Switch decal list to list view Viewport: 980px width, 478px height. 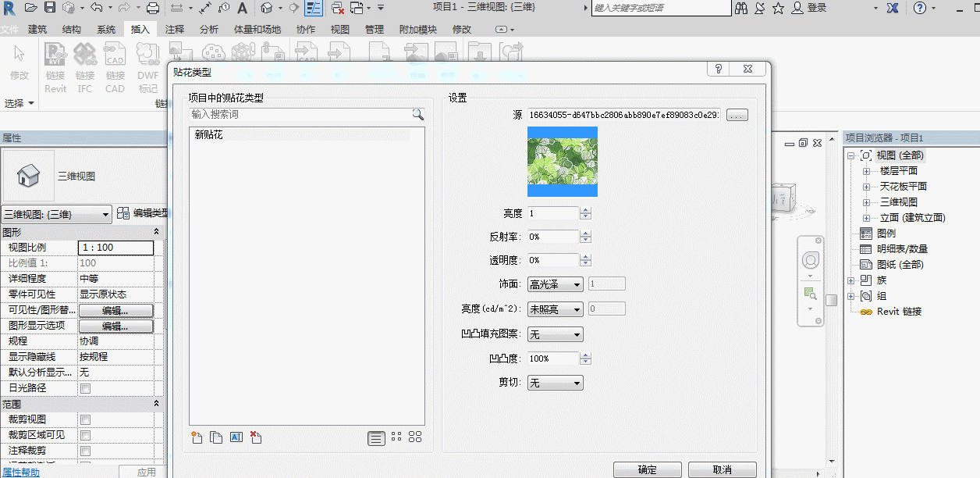tap(376, 438)
